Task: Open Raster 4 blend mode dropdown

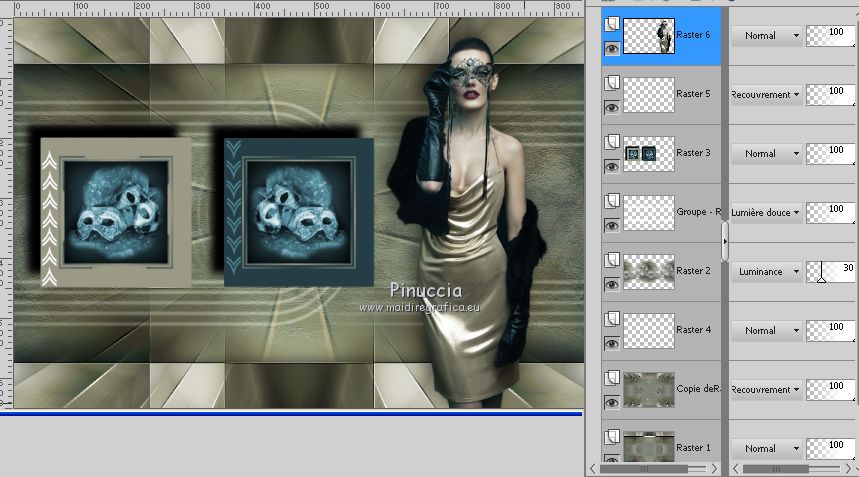Action: click(x=766, y=331)
